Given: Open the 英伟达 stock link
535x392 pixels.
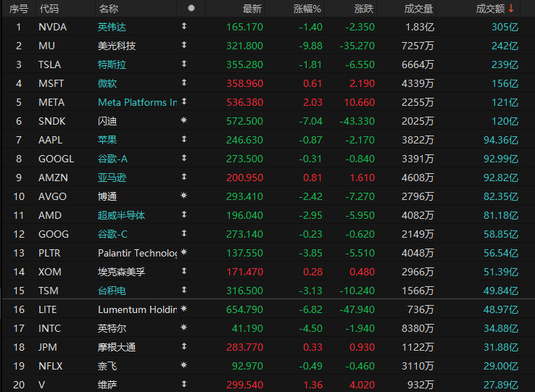Looking at the screenshot, I should coord(112,27).
